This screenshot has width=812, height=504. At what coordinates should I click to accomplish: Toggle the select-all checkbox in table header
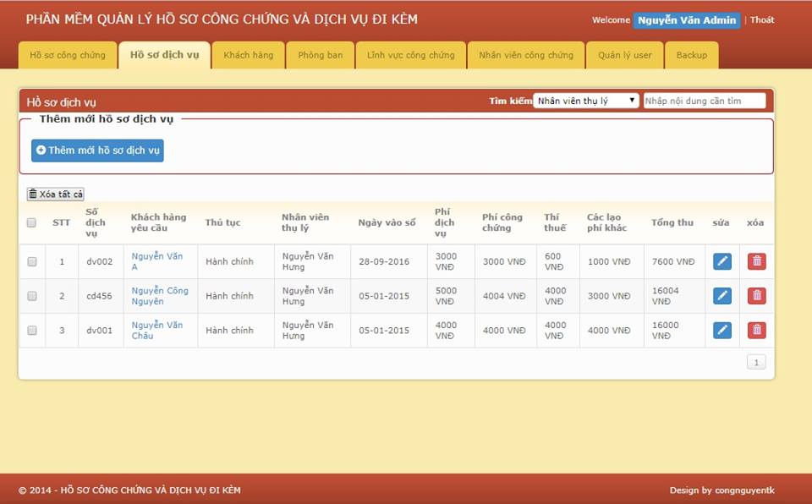point(31,222)
